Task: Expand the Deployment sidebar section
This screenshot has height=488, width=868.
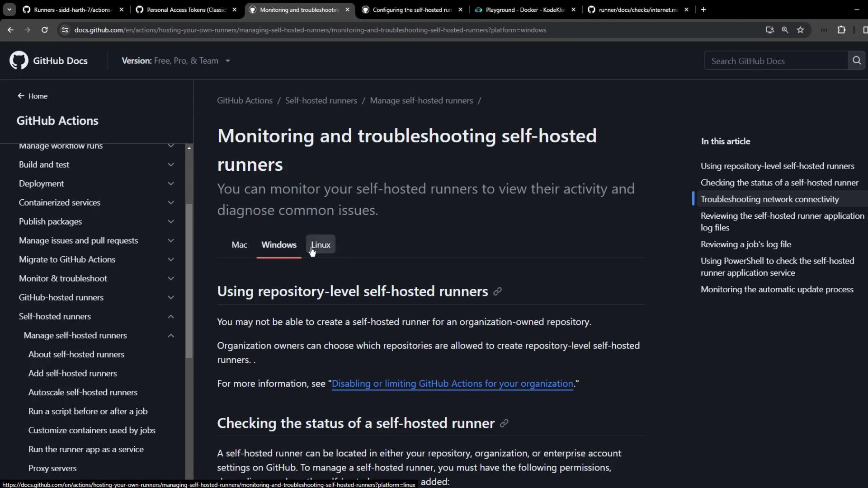Action: click(x=171, y=183)
